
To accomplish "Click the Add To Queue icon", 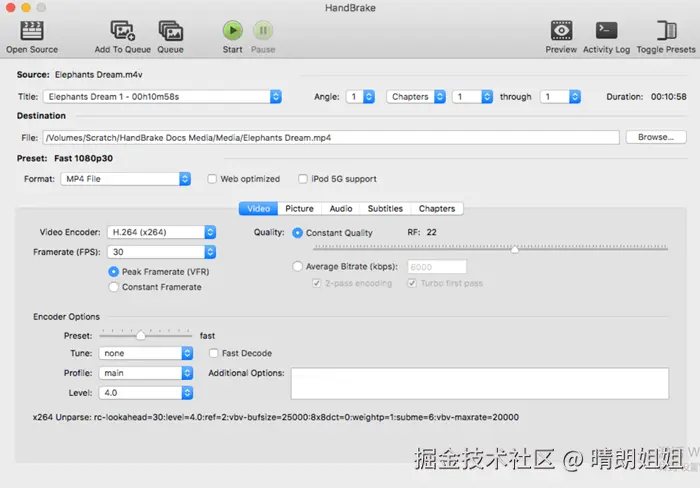I will point(122,31).
